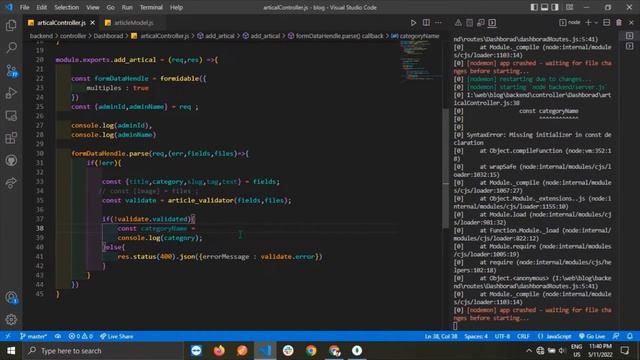Open the Terminal menu
640x360 pixels.
click(x=151, y=7)
